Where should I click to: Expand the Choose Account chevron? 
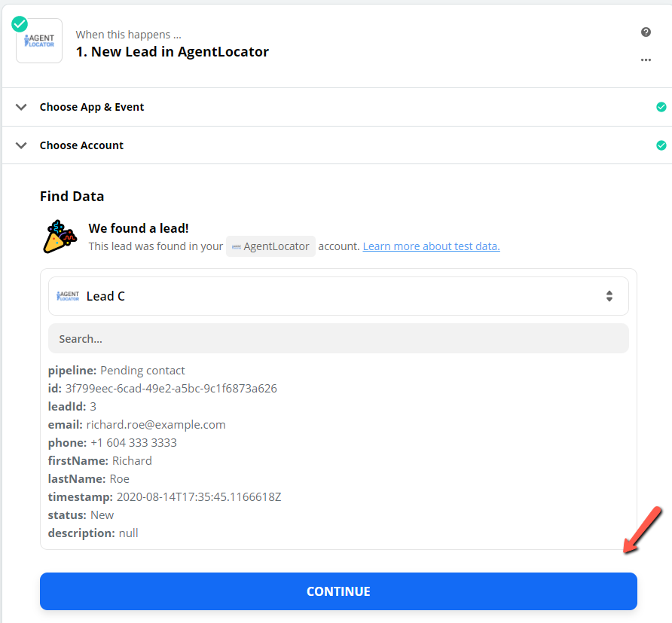21,145
